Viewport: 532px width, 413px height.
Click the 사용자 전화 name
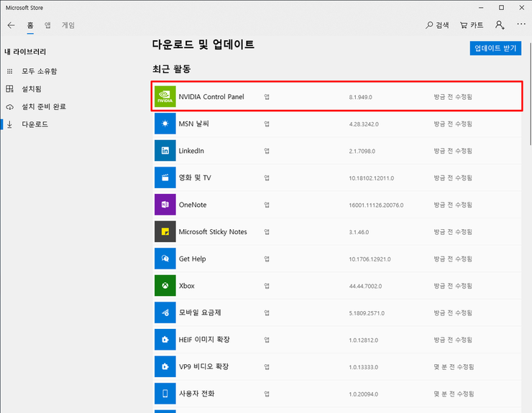tap(197, 394)
